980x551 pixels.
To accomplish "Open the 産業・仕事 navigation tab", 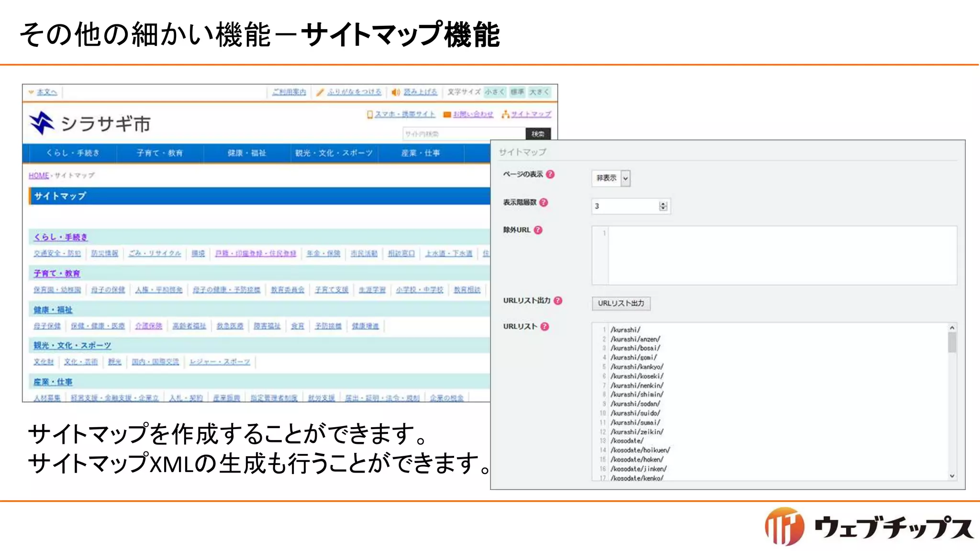I will click(x=421, y=153).
